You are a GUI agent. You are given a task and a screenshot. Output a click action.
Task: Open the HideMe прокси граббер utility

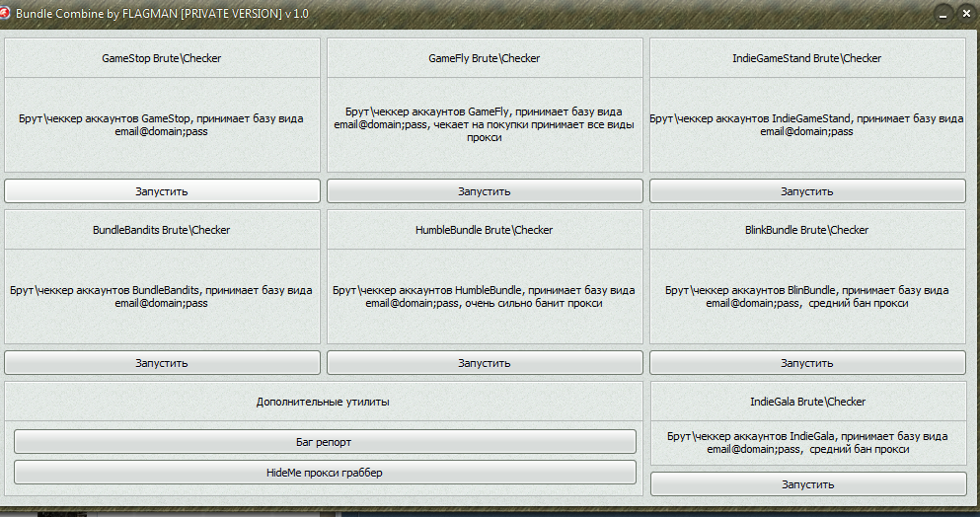(325, 473)
